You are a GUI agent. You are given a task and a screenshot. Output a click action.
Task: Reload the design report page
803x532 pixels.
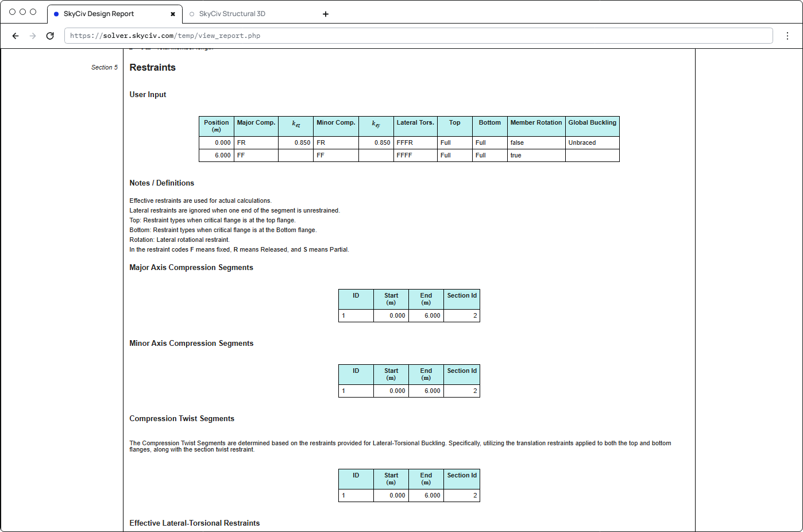(x=50, y=36)
